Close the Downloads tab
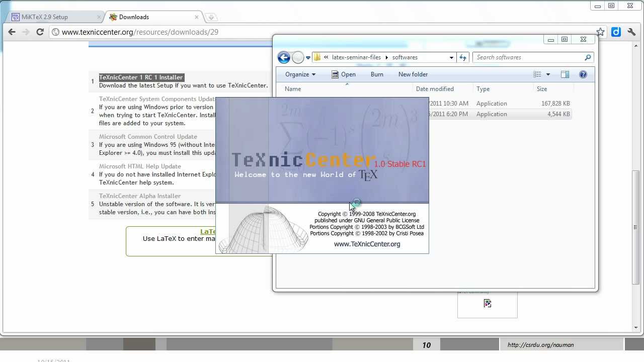 [x=196, y=17]
